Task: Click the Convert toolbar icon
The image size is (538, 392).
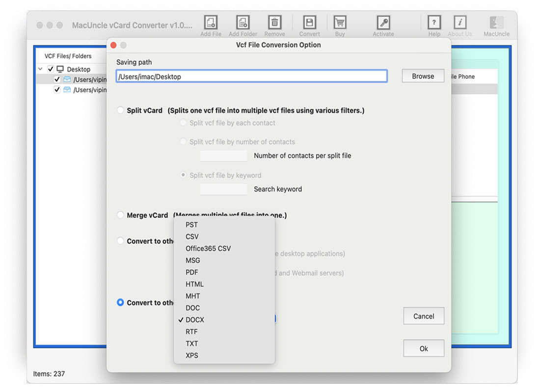Action: point(309,22)
